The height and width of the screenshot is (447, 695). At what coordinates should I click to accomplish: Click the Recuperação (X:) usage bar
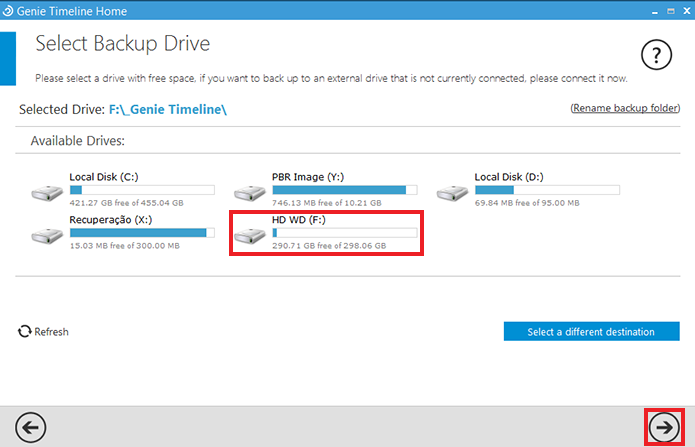(142, 232)
